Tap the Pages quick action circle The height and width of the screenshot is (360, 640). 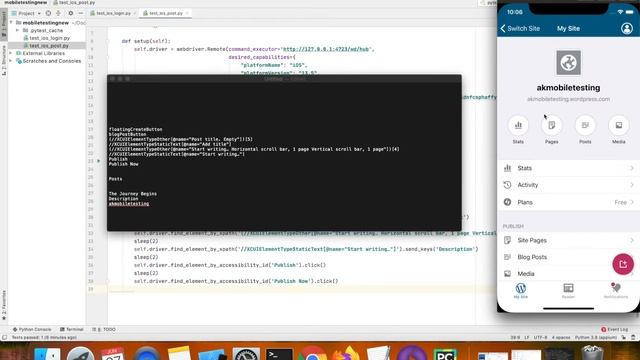(551, 125)
